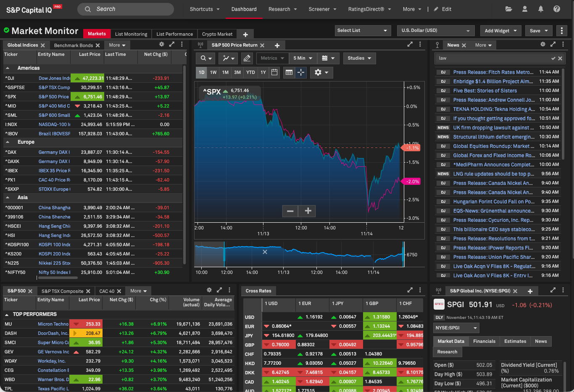Switch to the Crypto Market tab
The image size is (574, 392).
(x=217, y=34)
